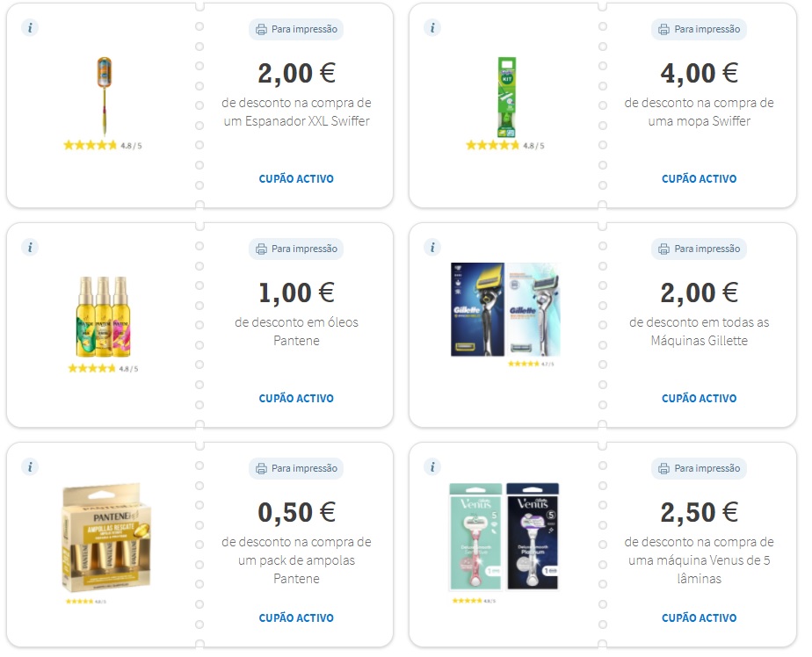Open info icon on Venus 5 lâminas coupon

point(432,467)
